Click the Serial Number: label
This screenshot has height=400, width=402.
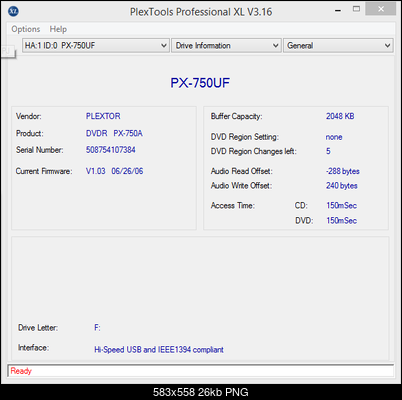(40, 150)
